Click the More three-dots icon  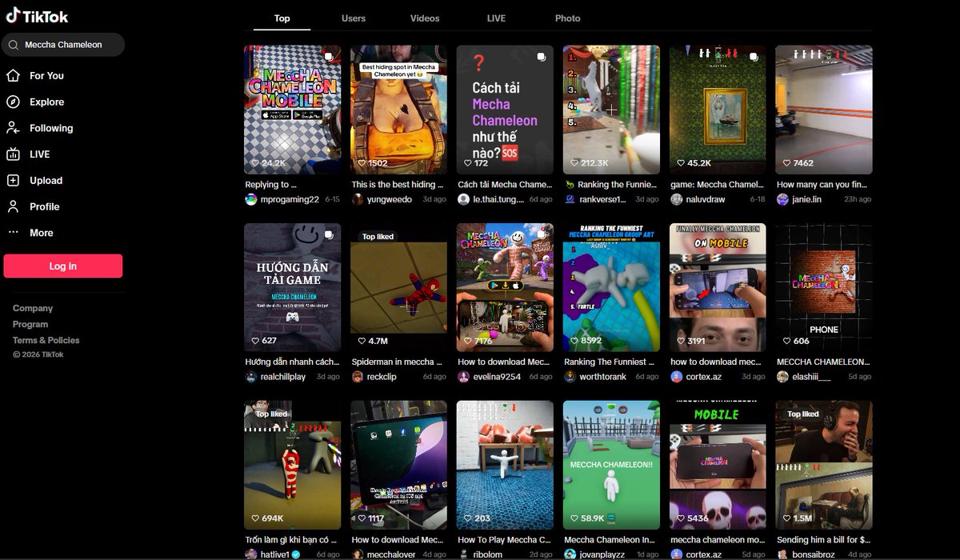point(13,233)
